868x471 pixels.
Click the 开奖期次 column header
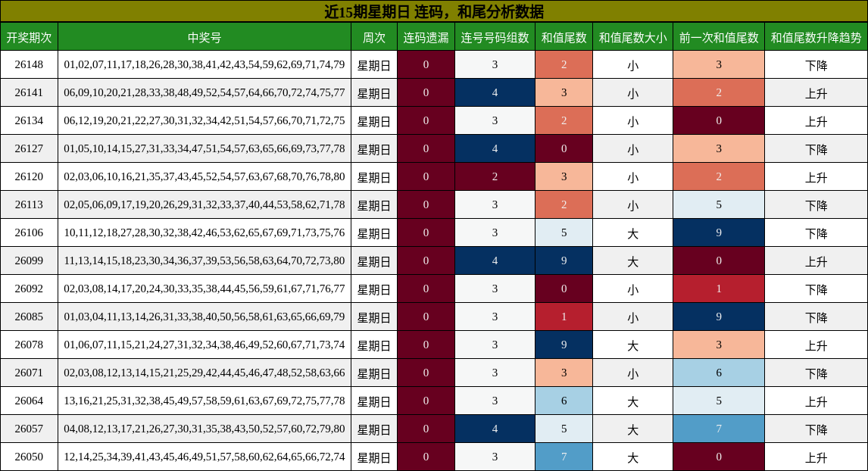click(29, 37)
